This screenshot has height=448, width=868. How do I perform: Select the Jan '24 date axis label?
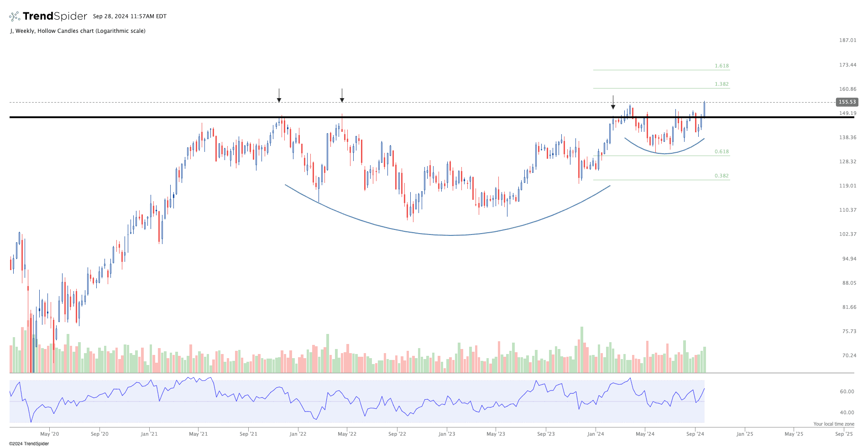click(x=596, y=434)
